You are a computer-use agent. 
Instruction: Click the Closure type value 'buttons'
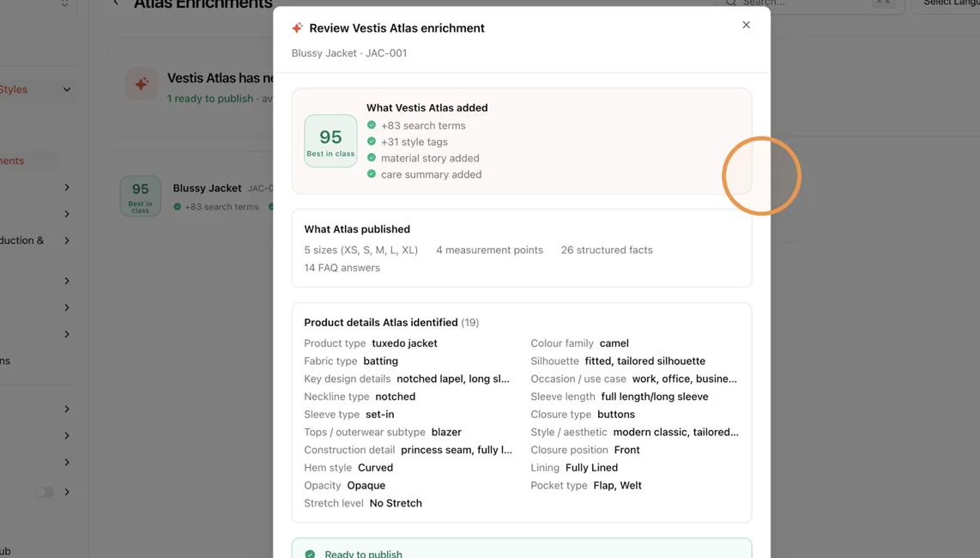coord(615,414)
